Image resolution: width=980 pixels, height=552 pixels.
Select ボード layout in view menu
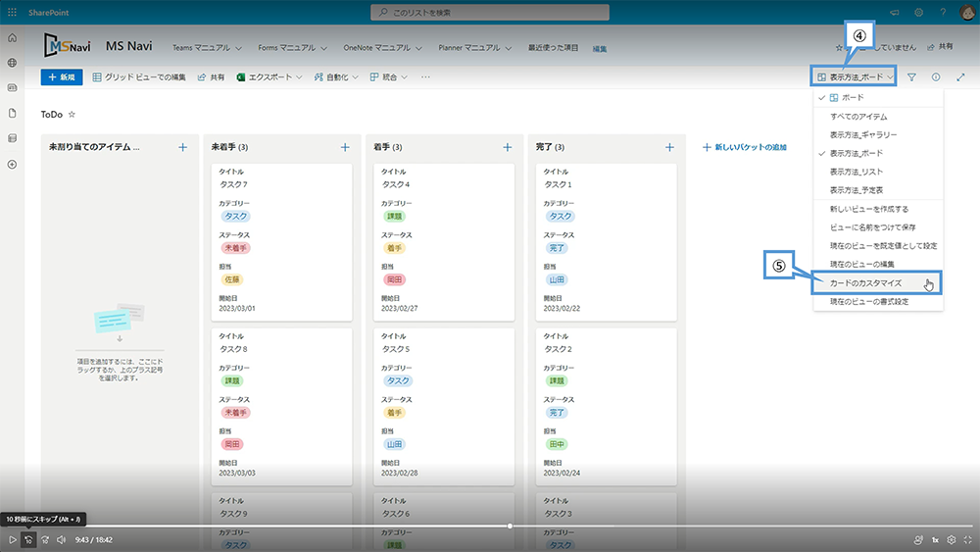click(x=878, y=97)
